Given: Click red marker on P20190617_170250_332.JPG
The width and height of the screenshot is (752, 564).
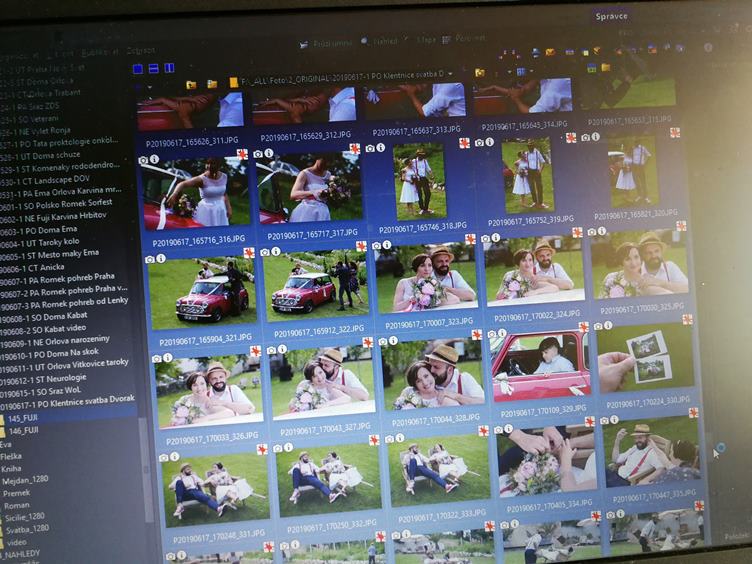Looking at the screenshot, I should (x=374, y=440).
